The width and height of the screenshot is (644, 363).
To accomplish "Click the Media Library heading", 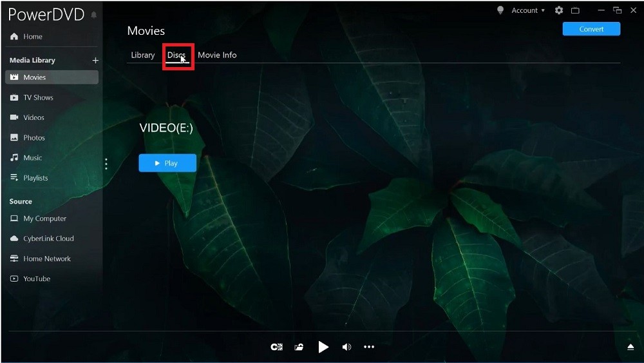I will point(32,61).
